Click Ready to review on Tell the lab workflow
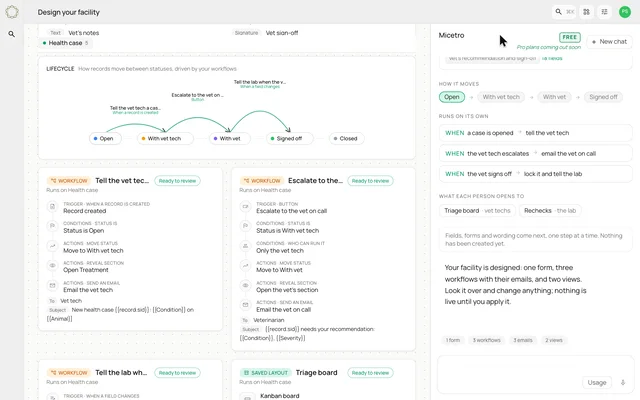The image size is (640, 400). [177, 373]
